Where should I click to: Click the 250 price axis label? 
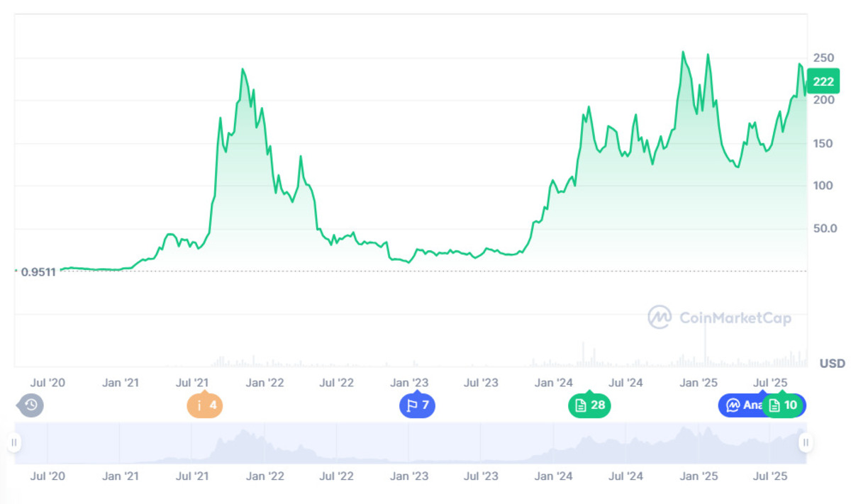[x=823, y=57]
